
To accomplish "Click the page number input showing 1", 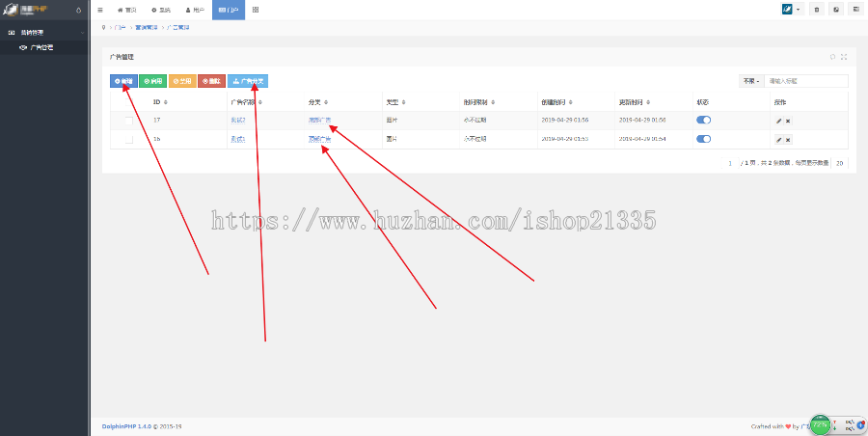I will pyautogui.click(x=730, y=163).
